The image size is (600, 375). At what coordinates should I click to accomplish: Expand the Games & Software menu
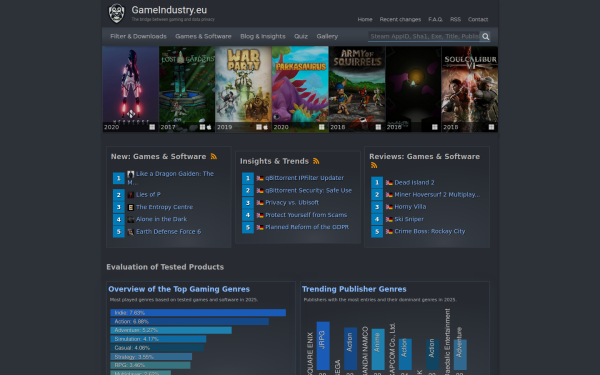(203, 36)
